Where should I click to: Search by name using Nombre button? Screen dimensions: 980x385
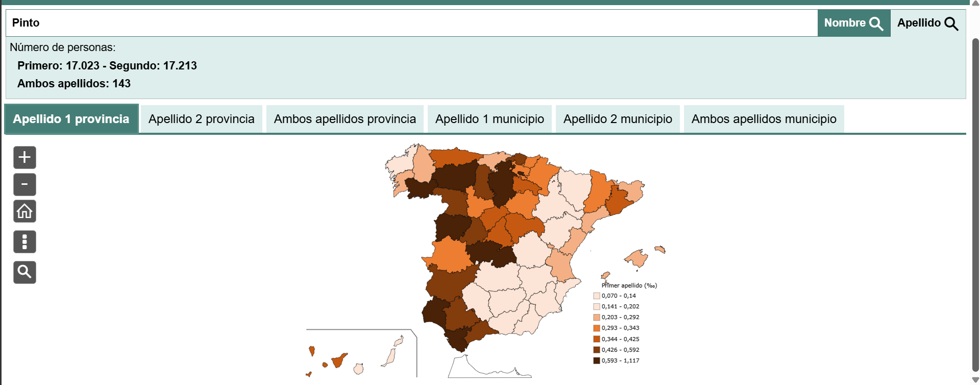pyautogui.click(x=853, y=23)
